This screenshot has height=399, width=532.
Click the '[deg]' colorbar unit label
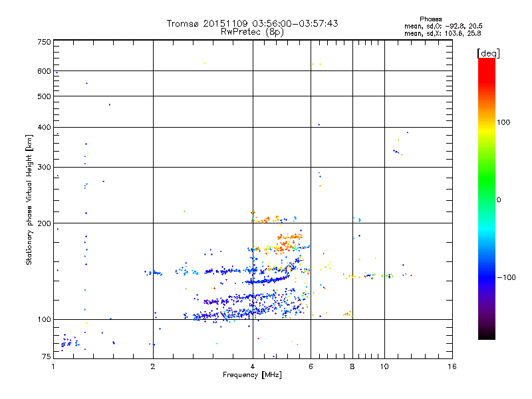pyautogui.click(x=488, y=53)
